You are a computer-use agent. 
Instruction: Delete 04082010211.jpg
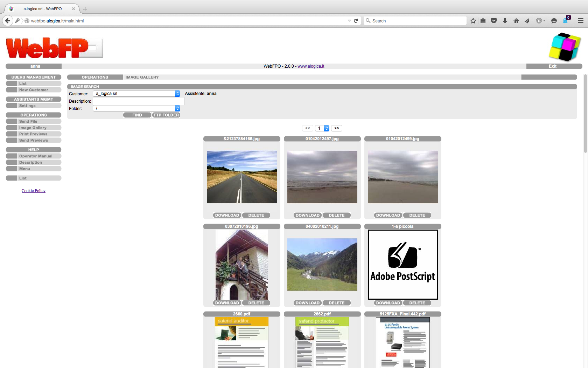[337, 303]
